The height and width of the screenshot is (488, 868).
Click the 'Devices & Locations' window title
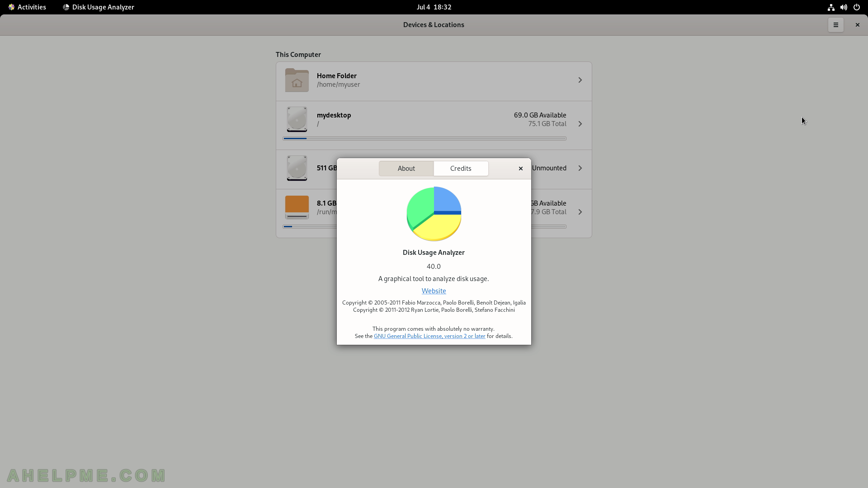coord(434,25)
